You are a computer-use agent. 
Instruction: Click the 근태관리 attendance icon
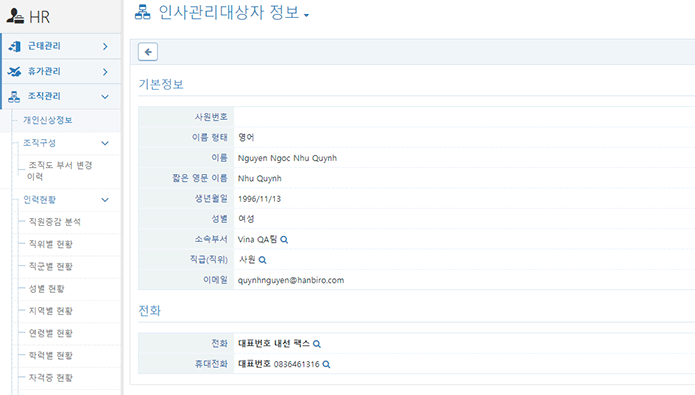pyautogui.click(x=15, y=46)
